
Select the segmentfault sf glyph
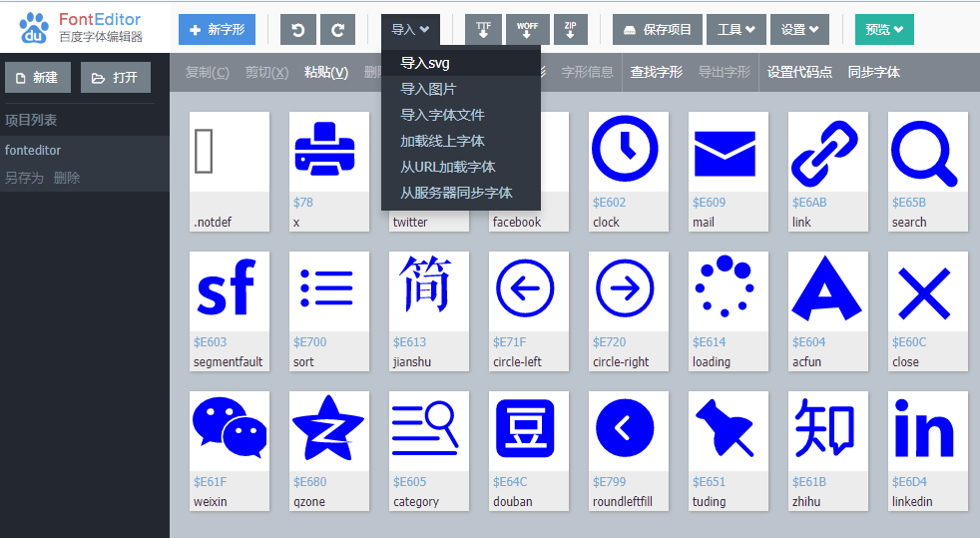pyautogui.click(x=230, y=311)
